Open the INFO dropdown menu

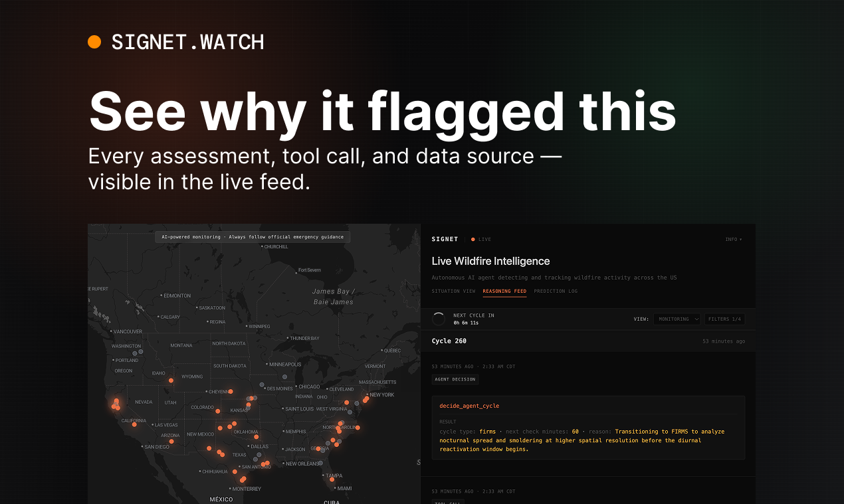coord(734,239)
